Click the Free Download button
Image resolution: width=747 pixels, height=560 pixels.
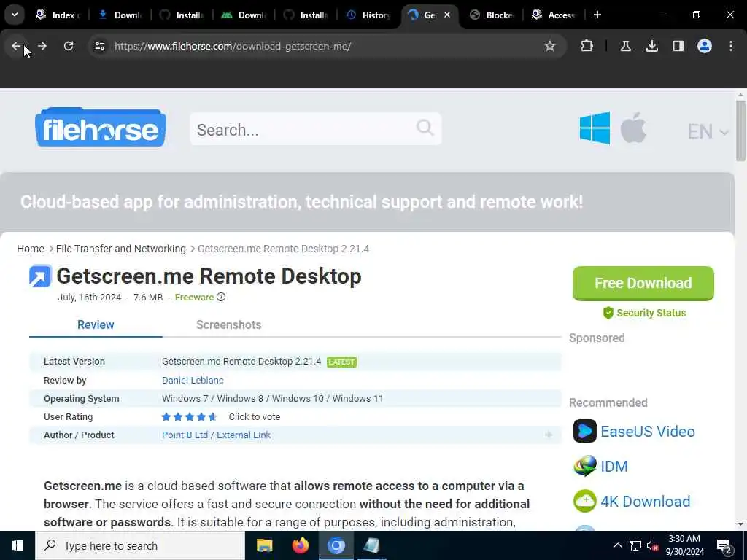coord(643,283)
